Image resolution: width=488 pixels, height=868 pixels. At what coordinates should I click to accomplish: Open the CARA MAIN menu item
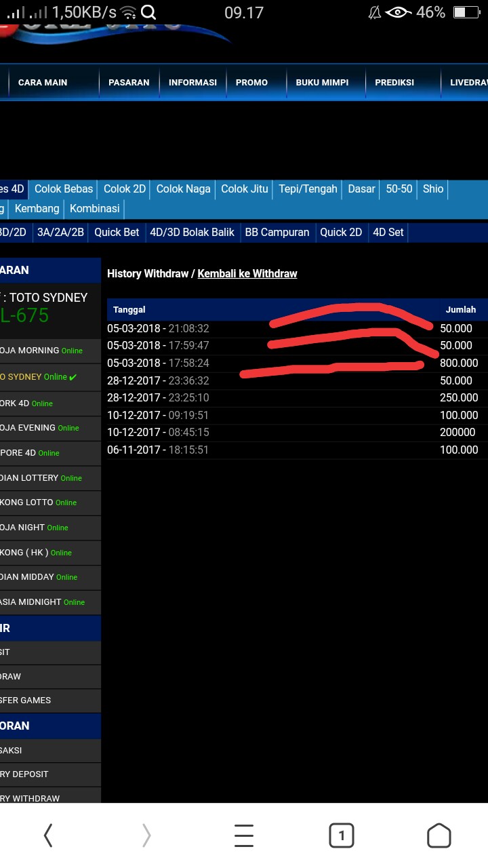click(x=43, y=82)
